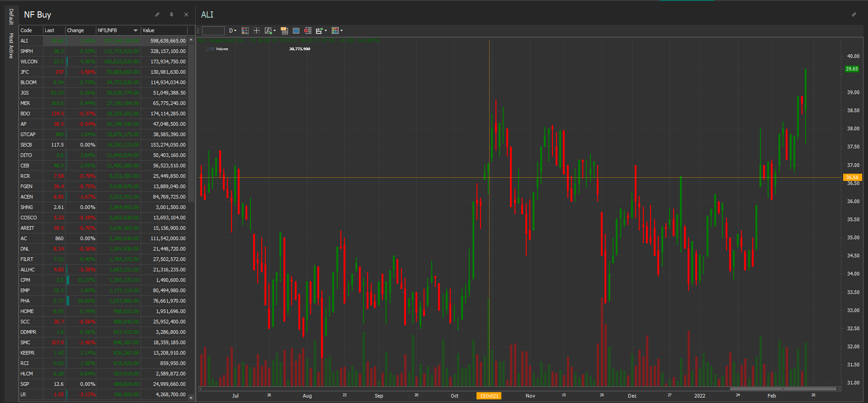Switch to the Default tab

pyautogui.click(x=11, y=17)
